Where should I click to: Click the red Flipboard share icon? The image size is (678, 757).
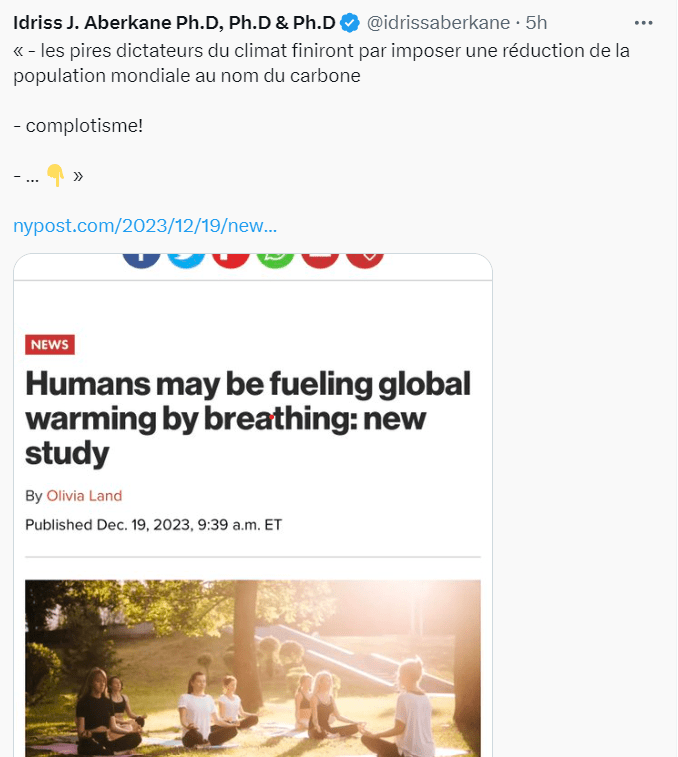pyautogui.click(x=231, y=258)
